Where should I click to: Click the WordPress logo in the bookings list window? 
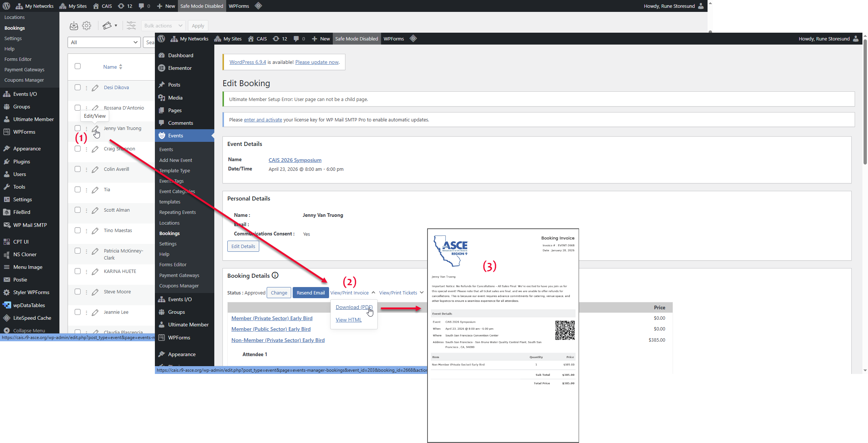6,6
